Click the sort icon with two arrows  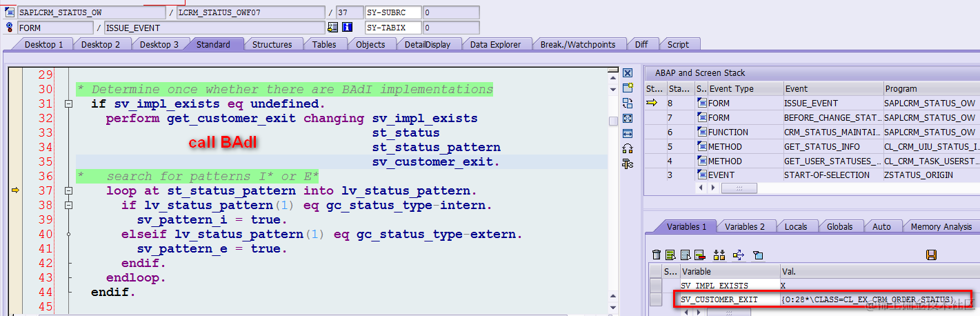tap(719, 255)
